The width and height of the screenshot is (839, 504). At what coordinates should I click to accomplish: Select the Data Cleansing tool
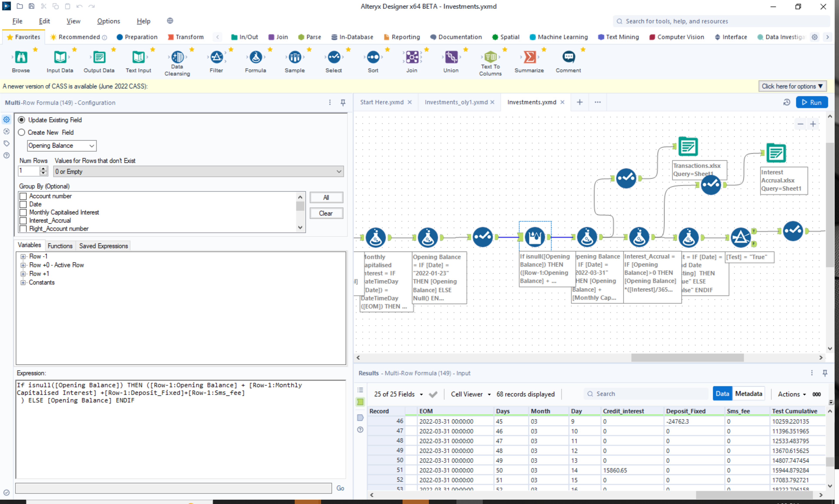click(177, 58)
